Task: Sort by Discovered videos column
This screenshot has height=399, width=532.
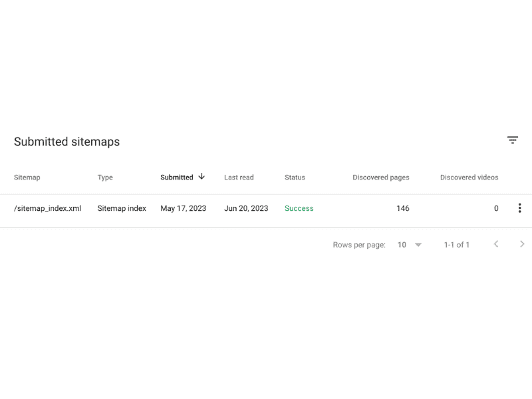Action: coord(469,178)
